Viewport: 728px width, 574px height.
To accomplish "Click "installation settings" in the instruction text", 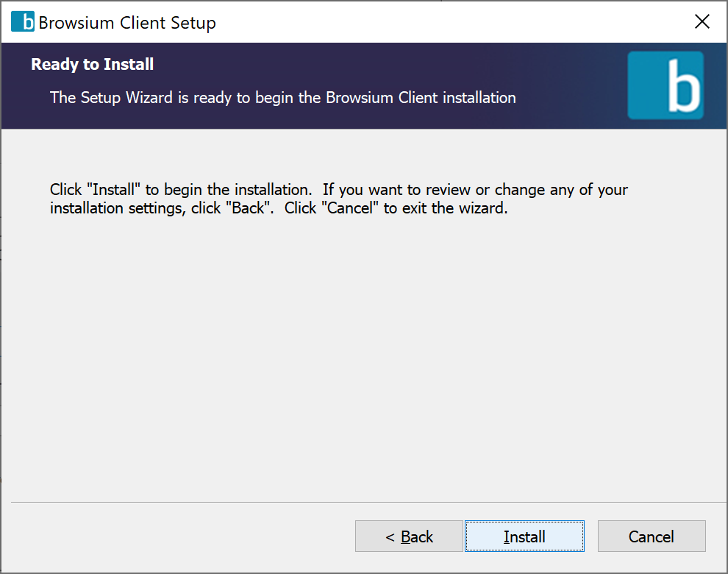I will [115, 208].
